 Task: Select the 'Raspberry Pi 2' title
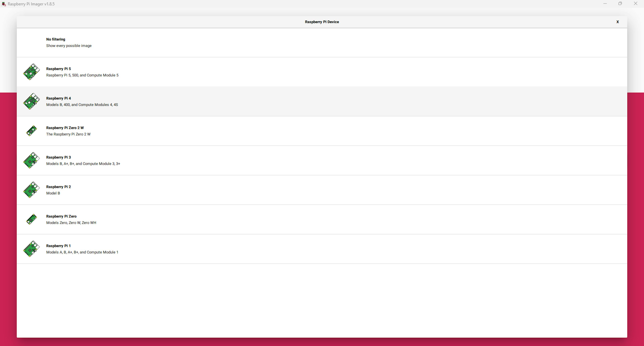[x=59, y=187]
